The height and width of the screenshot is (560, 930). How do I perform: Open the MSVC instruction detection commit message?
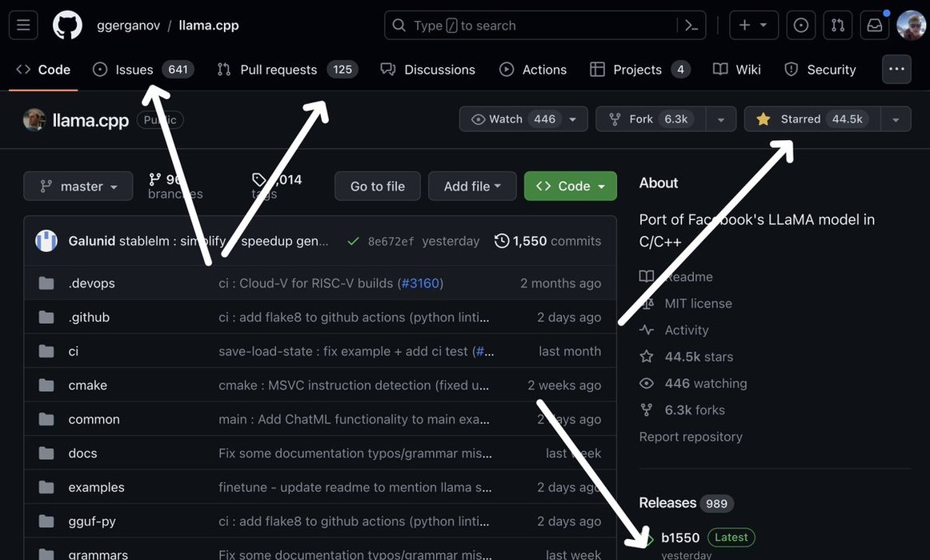tap(354, 385)
